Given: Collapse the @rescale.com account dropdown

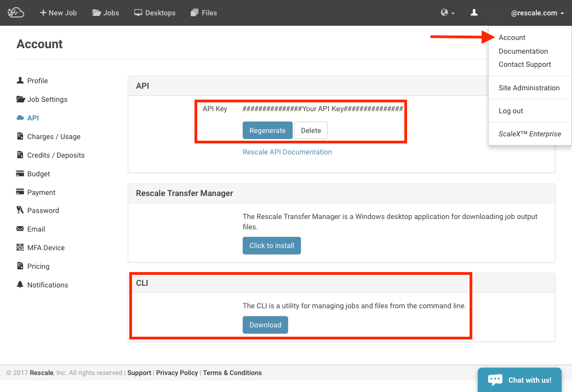Looking at the screenshot, I should [537, 13].
